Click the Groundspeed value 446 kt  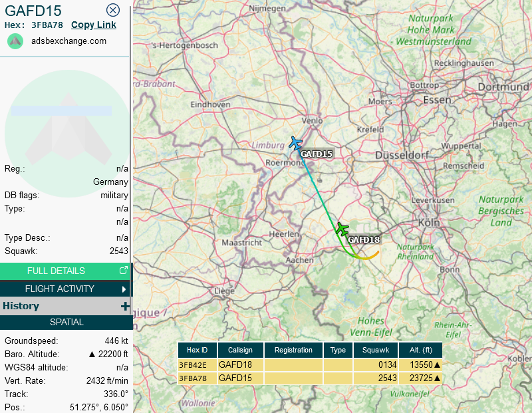point(116,341)
